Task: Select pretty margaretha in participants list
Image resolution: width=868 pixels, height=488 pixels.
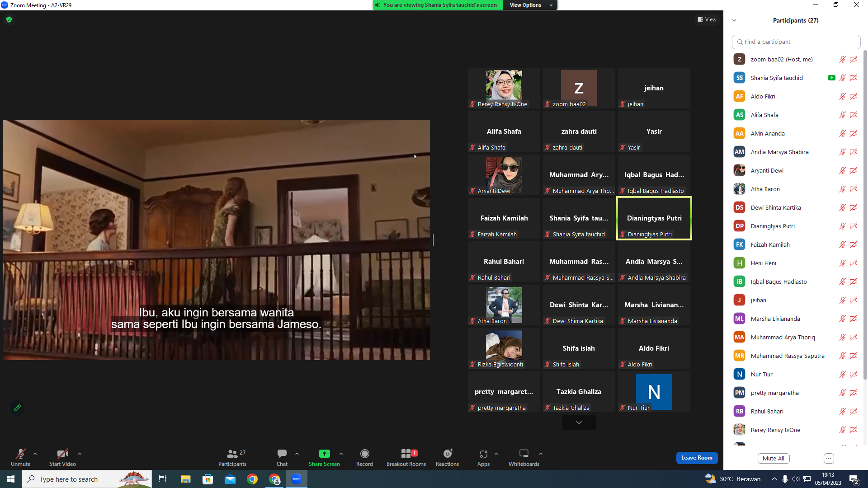Action: coord(796,393)
